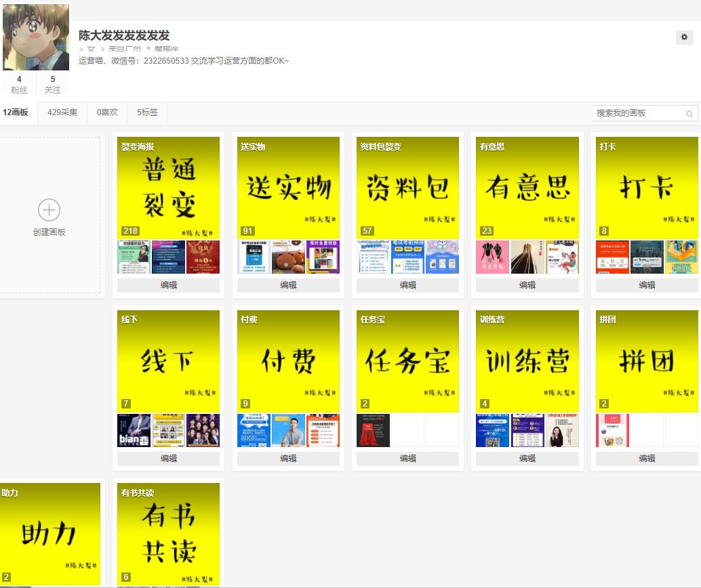Edit the 送实物 board
This screenshot has height=588, width=701.
click(288, 285)
